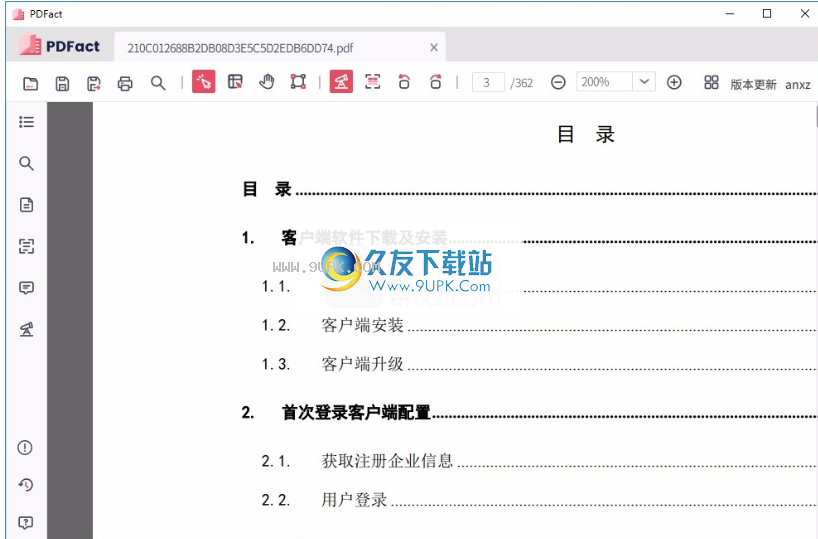Screen dimensions: 818x539
Task: Click the 目 录 page heading
Action: click(586, 135)
